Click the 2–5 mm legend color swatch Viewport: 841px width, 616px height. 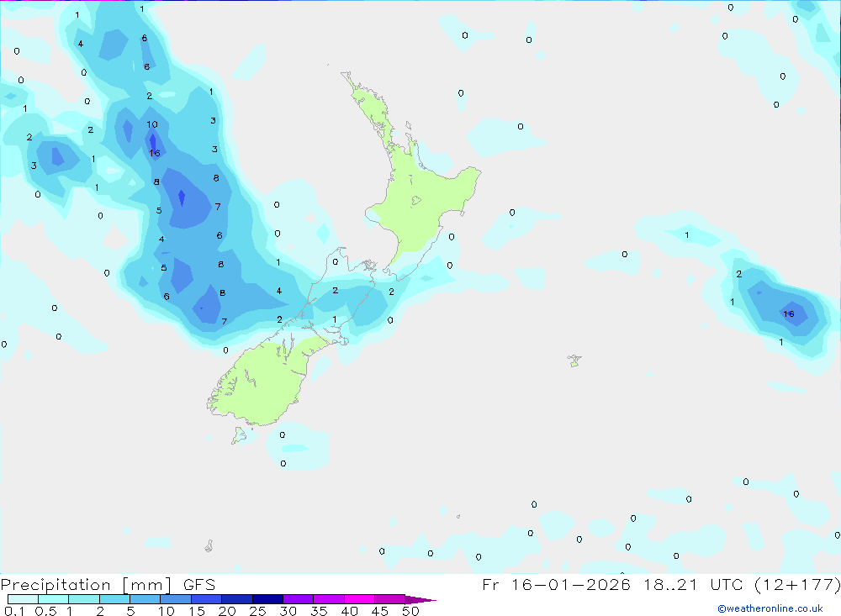(x=114, y=599)
